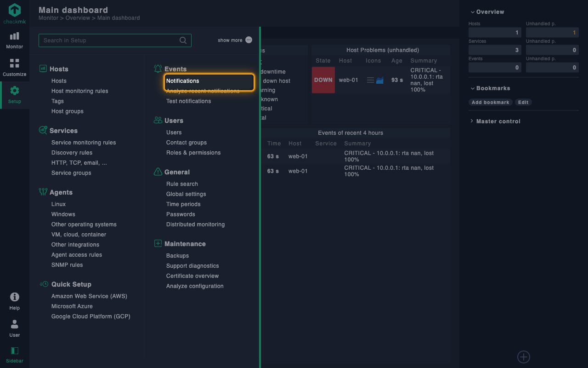The height and width of the screenshot is (368, 588).
Task: Open web-01 action menu icon
Action: 370,80
